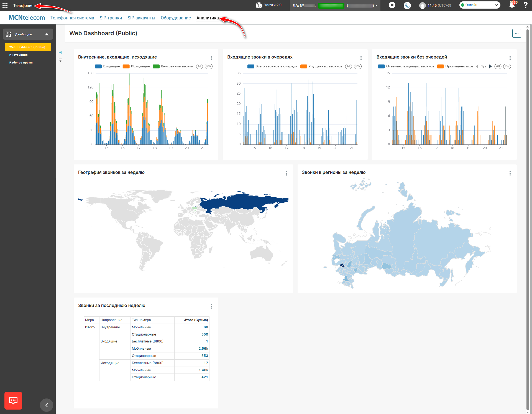532x414 pixels.
Task: Toggle Входящие series in legend
Action: (108, 67)
